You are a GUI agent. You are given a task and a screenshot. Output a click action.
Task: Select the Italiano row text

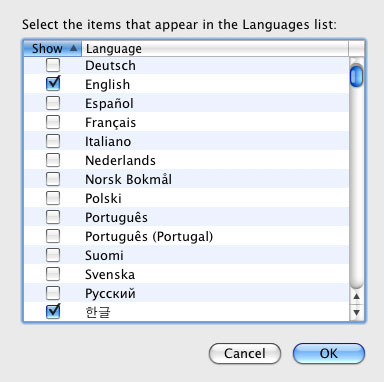pos(108,141)
